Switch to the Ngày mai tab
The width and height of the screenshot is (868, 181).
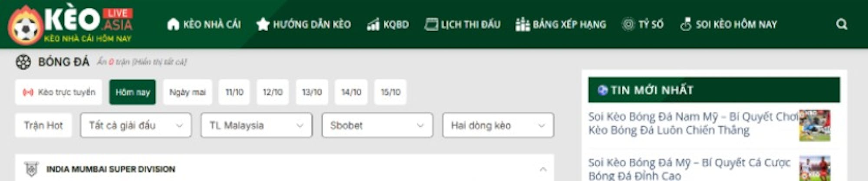pyautogui.click(x=187, y=92)
